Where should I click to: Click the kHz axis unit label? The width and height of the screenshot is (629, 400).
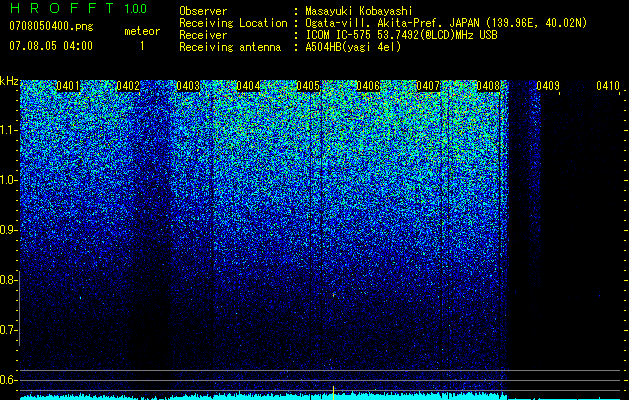pyautogui.click(x=9, y=81)
